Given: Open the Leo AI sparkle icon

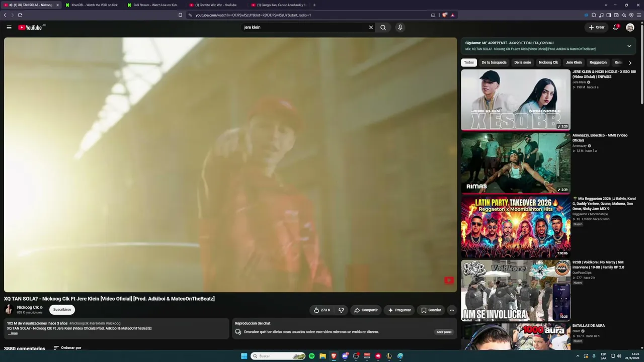Looking at the screenshot, I should pos(624,15).
